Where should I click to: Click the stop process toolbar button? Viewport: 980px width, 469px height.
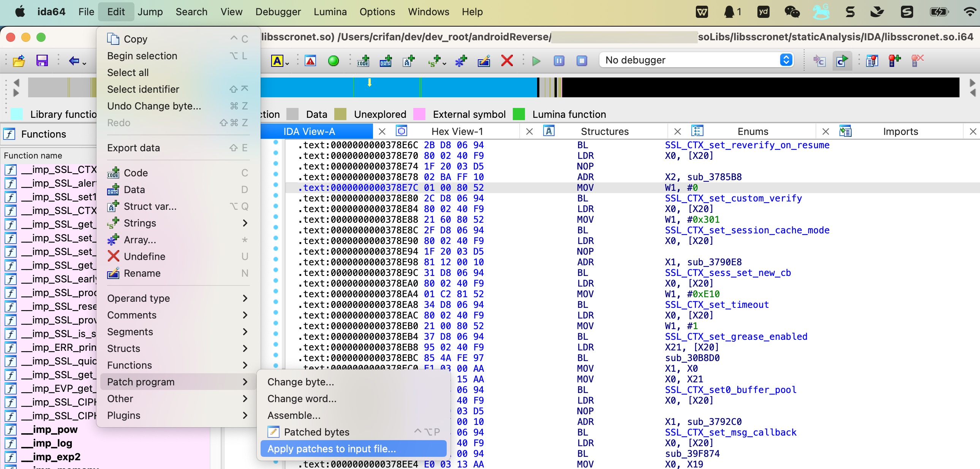[x=582, y=60]
